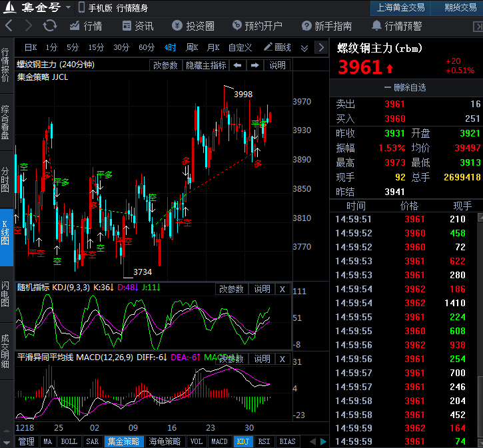Go back with the left arrow
Image resolution: width=483 pixels, height=448 pixels.
9,25
